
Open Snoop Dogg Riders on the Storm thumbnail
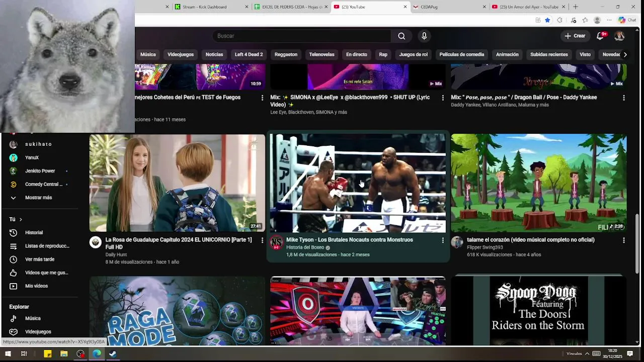click(x=538, y=311)
